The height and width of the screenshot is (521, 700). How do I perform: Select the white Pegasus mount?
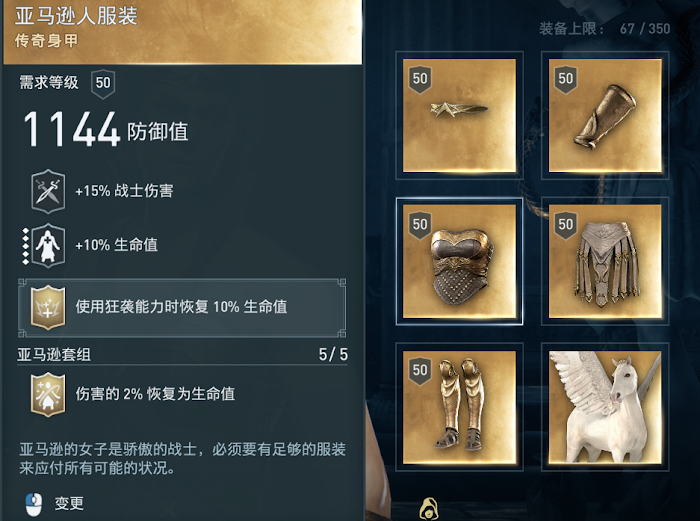[x=605, y=407]
